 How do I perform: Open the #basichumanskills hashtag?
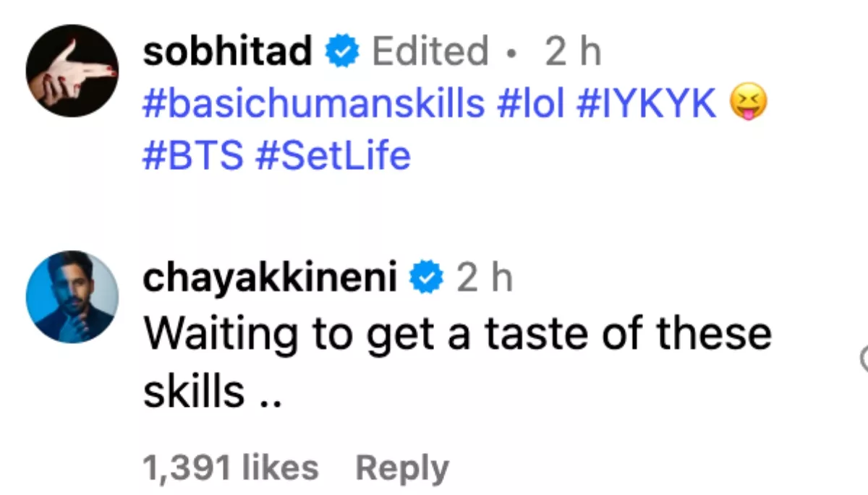coord(313,105)
